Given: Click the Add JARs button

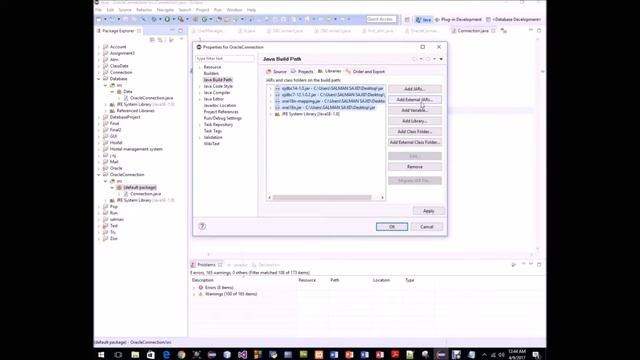Looking at the screenshot, I should [415, 89].
